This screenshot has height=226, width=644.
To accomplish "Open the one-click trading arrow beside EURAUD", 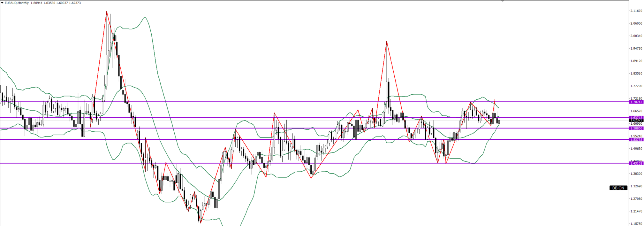I will [2, 3].
